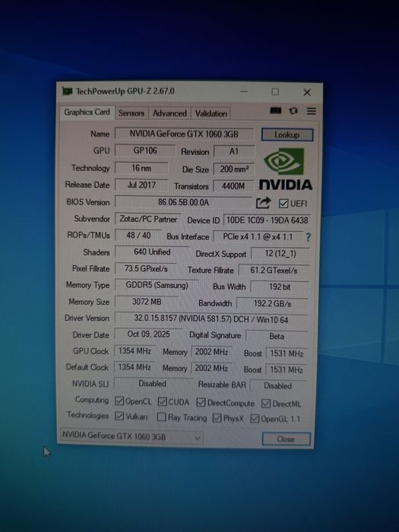
Task: Click the Name field NVIDIA GeForce GTX 1060 3GB
Action: click(x=184, y=134)
